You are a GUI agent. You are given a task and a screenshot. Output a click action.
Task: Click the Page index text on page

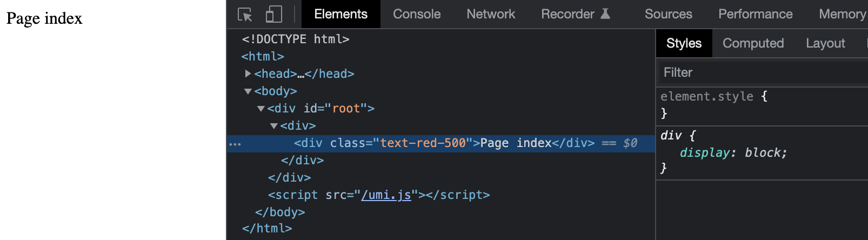click(x=44, y=18)
